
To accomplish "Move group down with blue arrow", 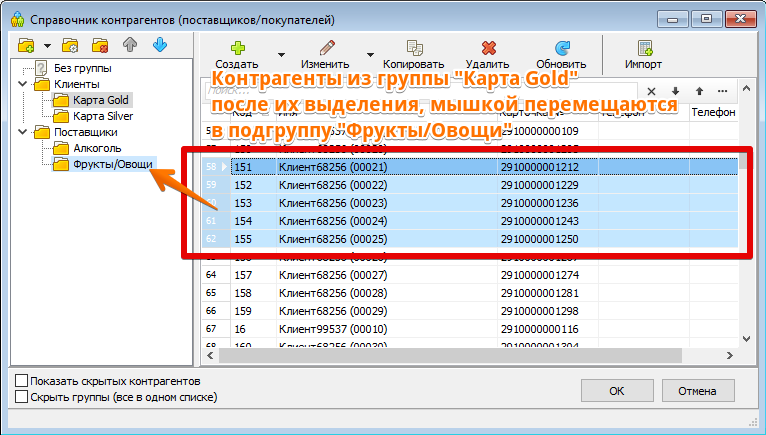I will tap(160, 45).
